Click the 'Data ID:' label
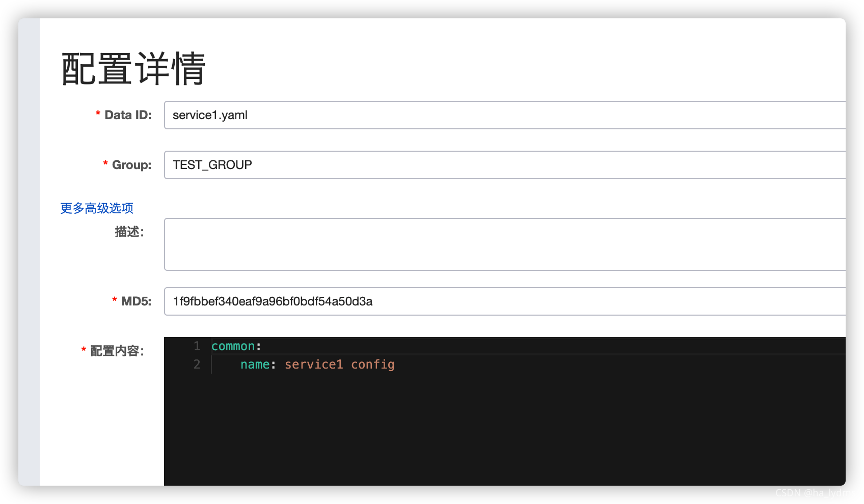Image resolution: width=864 pixels, height=504 pixels. point(128,115)
